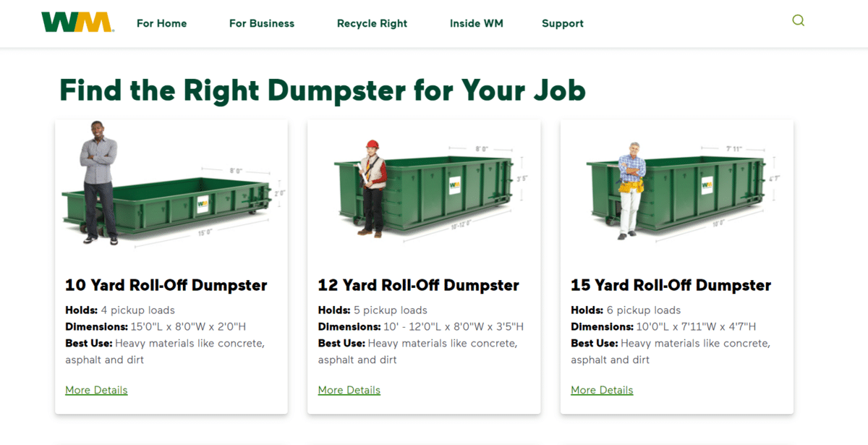Click the WM sticker on 12 Yard dumpster
The height and width of the screenshot is (445, 868).
pos(455,184)
